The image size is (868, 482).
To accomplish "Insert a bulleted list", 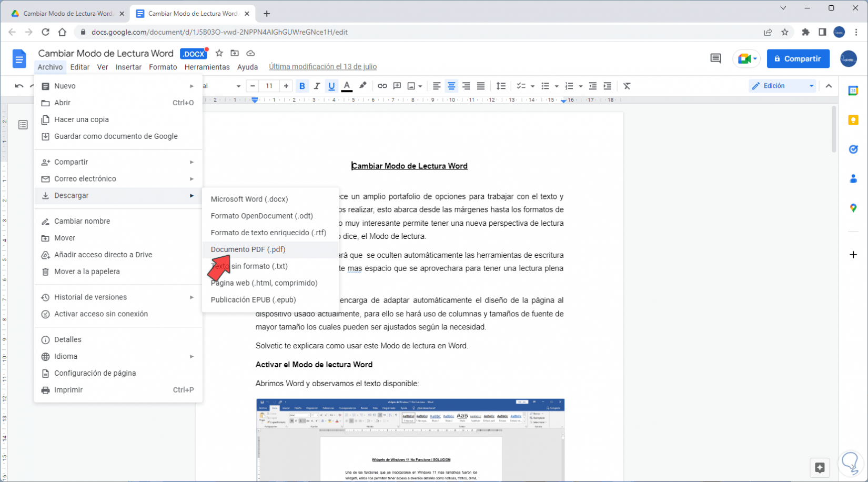I will pos(546,86).
